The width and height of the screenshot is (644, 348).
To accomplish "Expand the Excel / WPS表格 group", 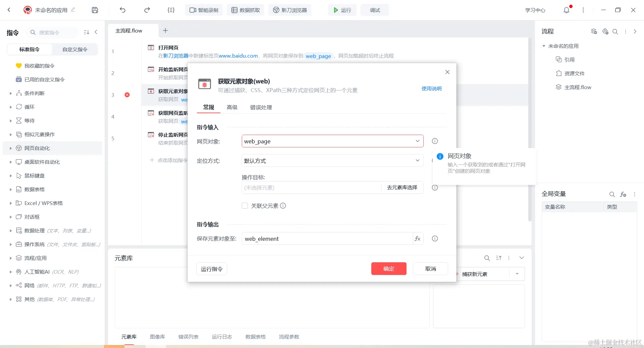I will click(x=11, y=203).
